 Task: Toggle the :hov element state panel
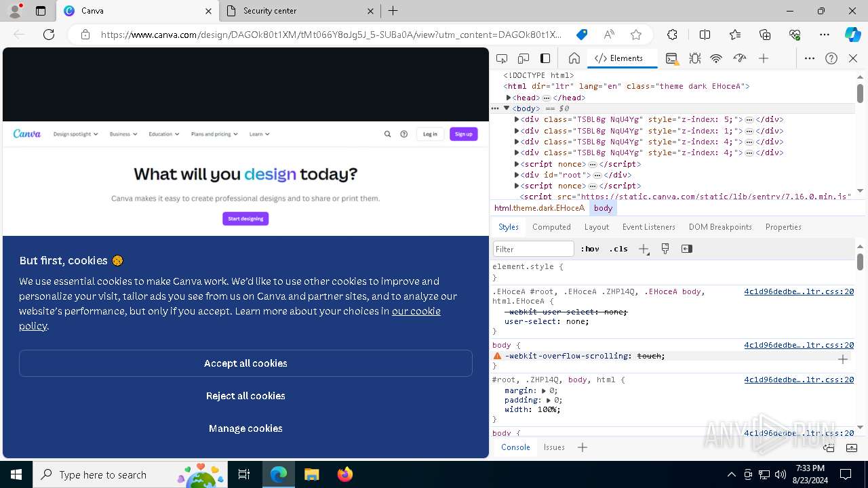(x=590, y=249)
